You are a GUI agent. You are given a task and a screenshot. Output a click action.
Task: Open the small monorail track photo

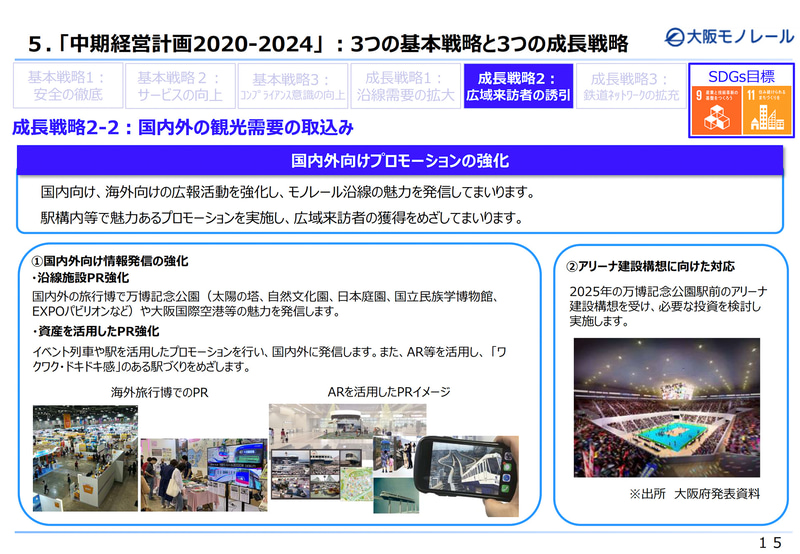pyautogui.click(x=396, y=495)
